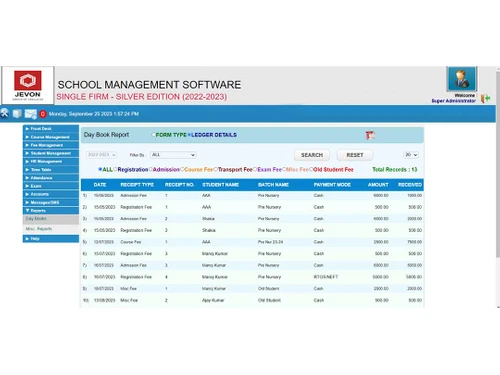Click the date and time text in blue bar
Image resolution: width=500 pixels, height=375 pixels.
click(94, 114)
